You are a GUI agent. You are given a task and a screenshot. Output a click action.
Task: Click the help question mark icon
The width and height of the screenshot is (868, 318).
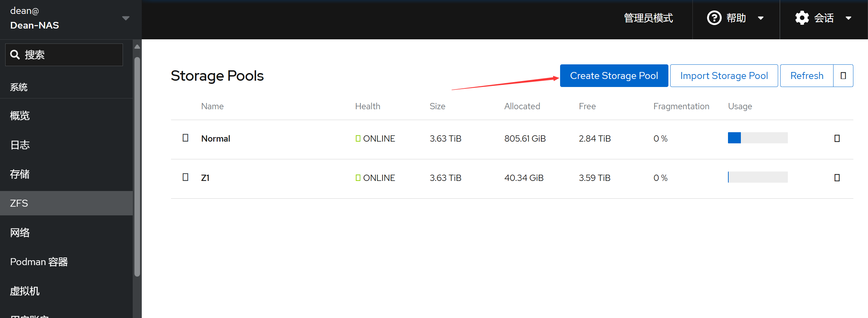[x=714, y=18]
